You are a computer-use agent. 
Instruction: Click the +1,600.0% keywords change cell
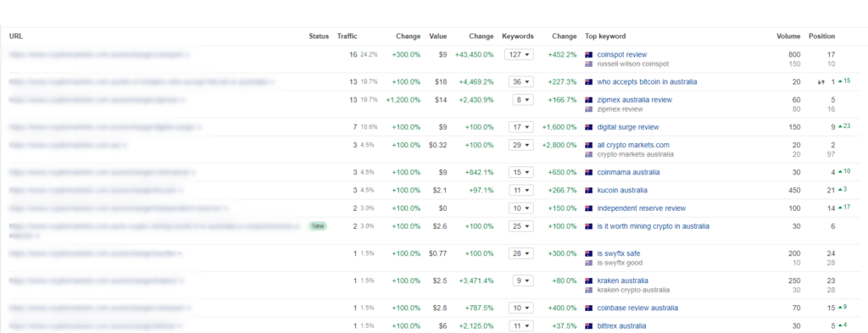[559, 127]
